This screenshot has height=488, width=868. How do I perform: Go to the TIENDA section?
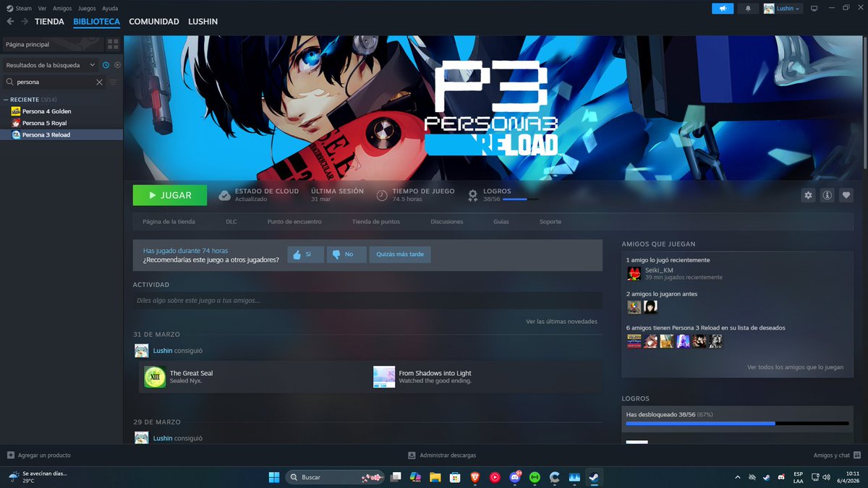click(x=49, y=22)
